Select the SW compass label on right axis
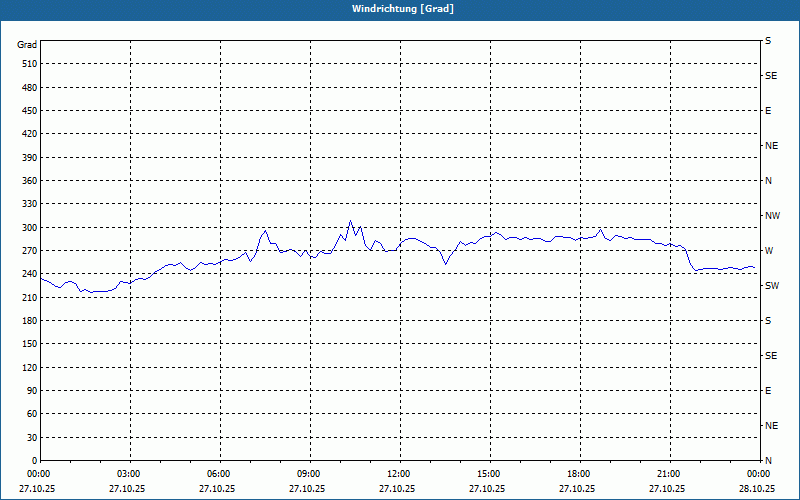Screen dimensions: 800x500 pos(772,285)
